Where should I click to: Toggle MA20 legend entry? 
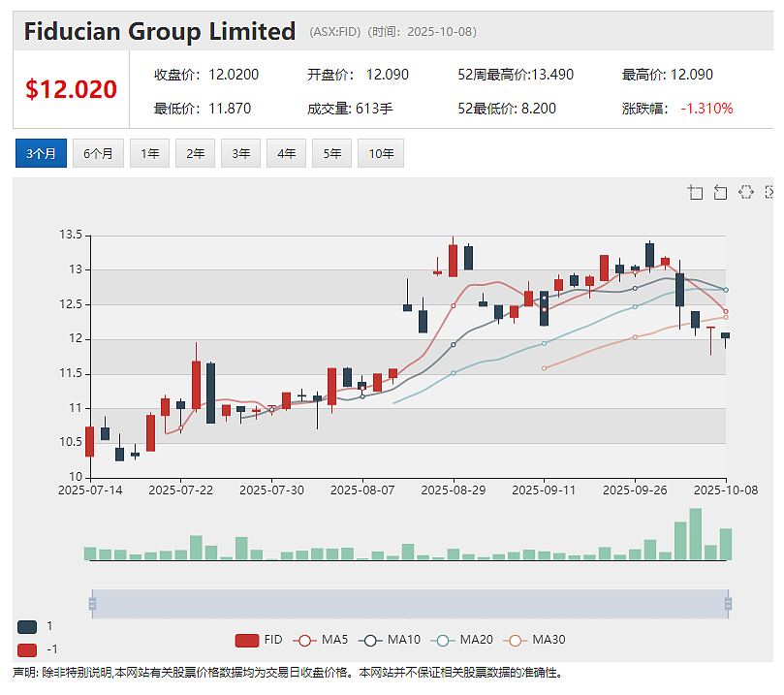pyautogui.click(x=461, y=640)
